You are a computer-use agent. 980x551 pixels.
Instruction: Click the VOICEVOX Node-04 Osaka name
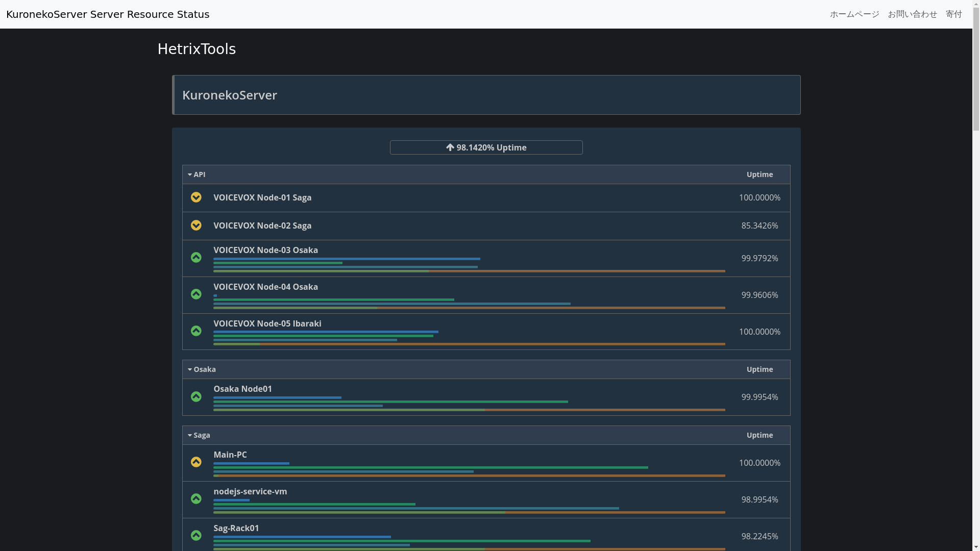(x=265, y=287)
